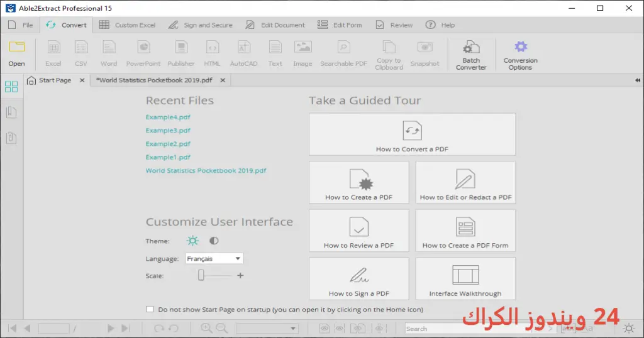The width and height of the screenshot is (644, 338).
Task: Click the page number input field
Action: pos(54,328)
